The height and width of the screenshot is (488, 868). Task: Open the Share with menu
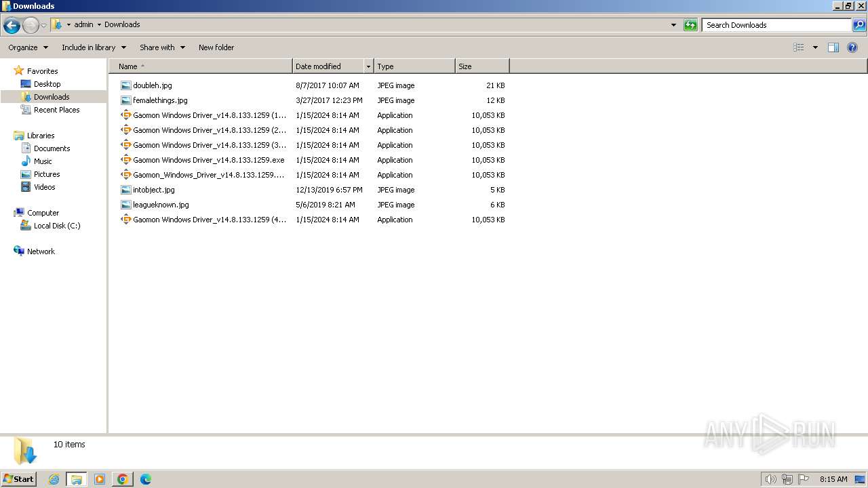tap(162, 47)
